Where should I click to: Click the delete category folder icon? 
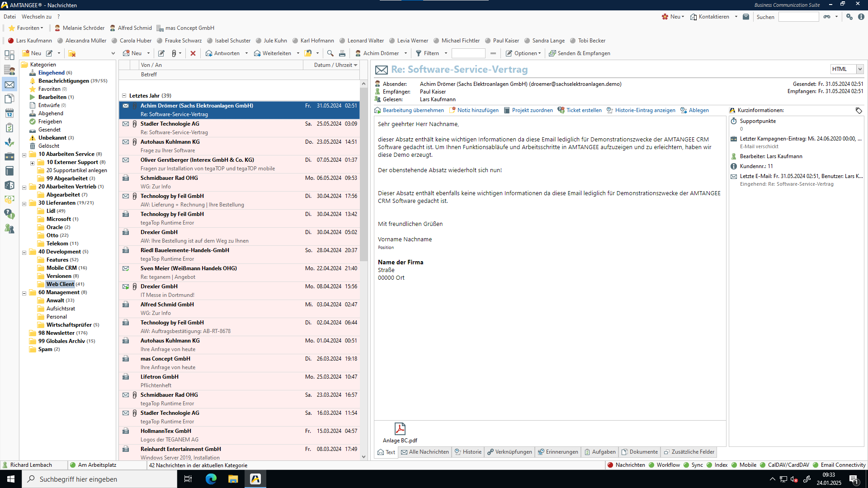pos(72,53)
